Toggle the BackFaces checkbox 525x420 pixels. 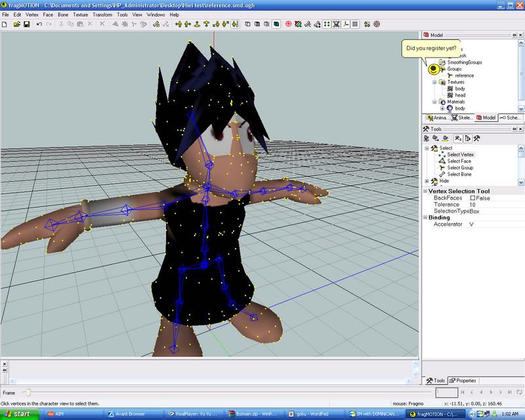pos(472,198)
